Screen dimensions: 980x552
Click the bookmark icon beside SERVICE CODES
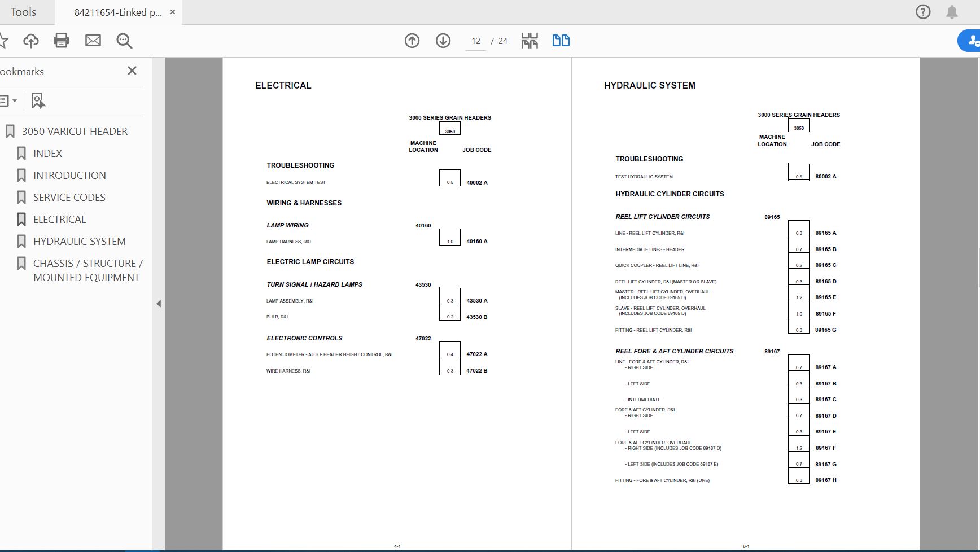[21, 198]
